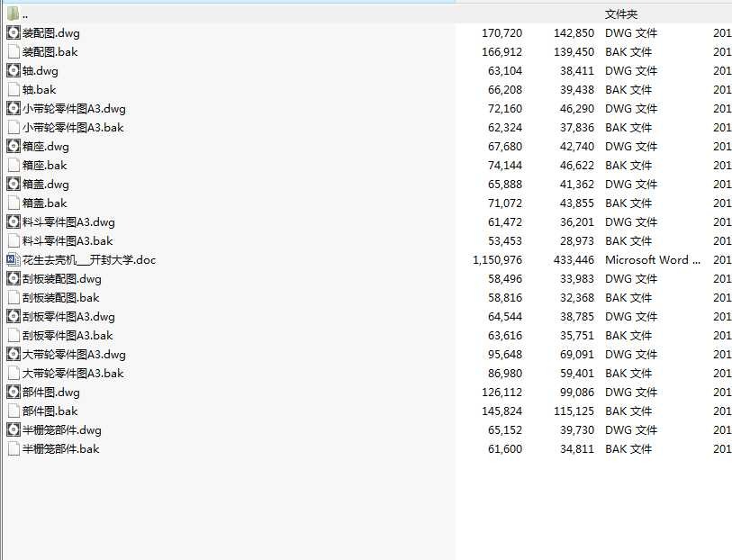The height and width of the screenshot is (560, 732).
Task: Select the DWG icon of 箱座.dwg
Action: pyautogui.click(x=14, y=146)
